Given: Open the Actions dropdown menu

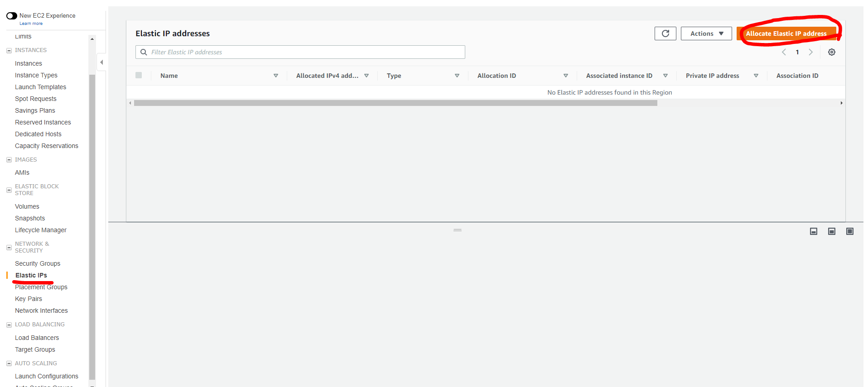Looking at the screenshot, I should coord(706,33).
